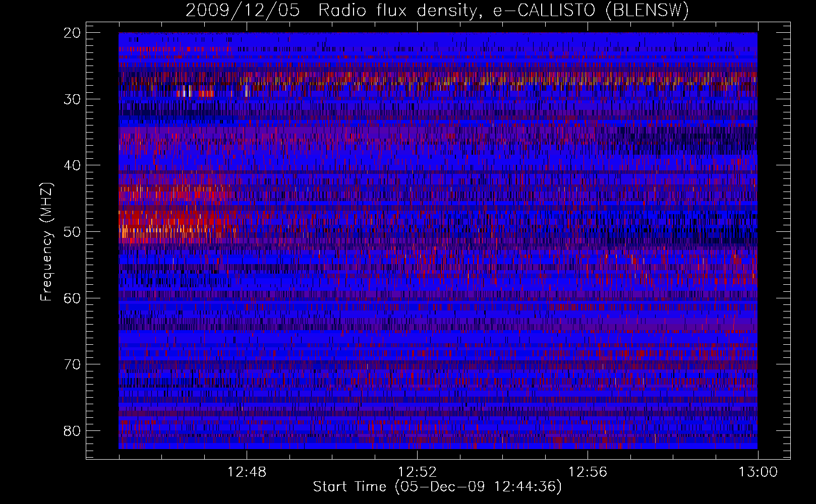Click the plot title '2009/12/05 Radio flux density'
816x504 pixels.
[x=437, y=11]
